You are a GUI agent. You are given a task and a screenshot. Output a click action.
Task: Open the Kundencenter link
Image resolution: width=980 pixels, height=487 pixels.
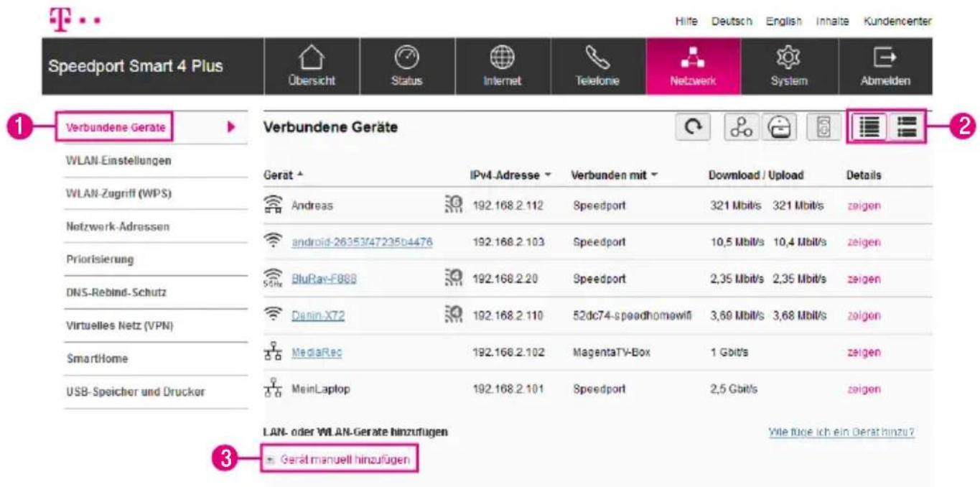point(897,22)
